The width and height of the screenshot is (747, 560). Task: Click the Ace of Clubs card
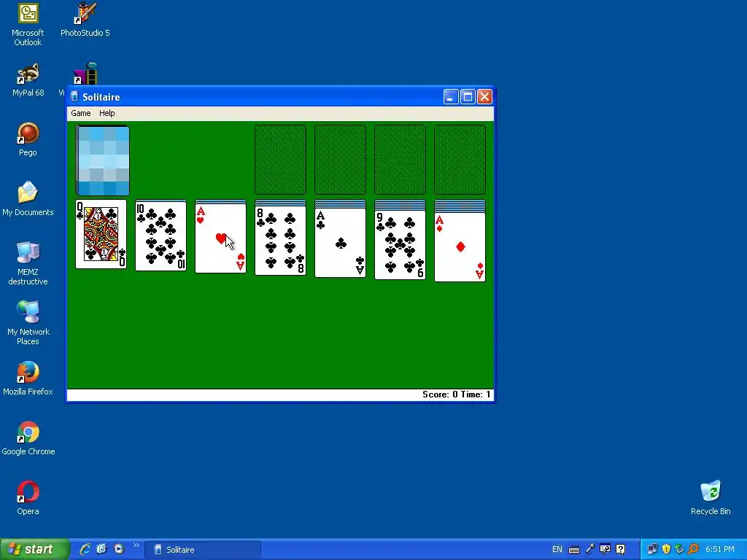pos(340,243)
